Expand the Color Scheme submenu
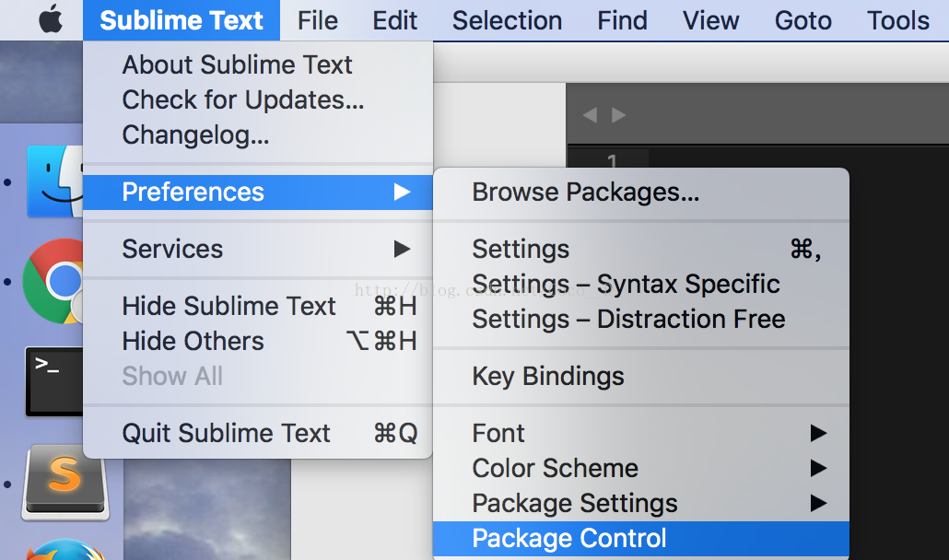The image size is (949, 560). (641, 469)
